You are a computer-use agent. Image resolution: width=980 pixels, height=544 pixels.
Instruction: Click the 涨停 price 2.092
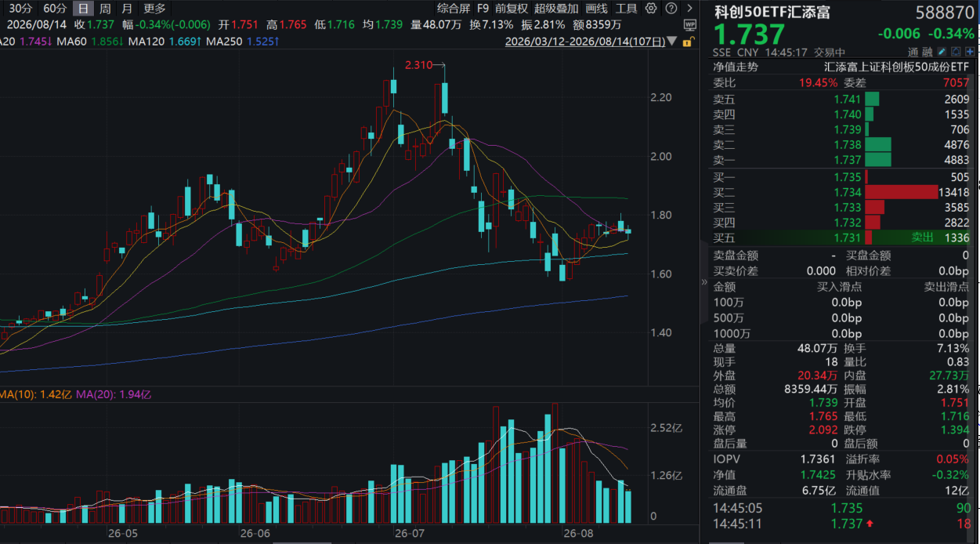[823, 430]
